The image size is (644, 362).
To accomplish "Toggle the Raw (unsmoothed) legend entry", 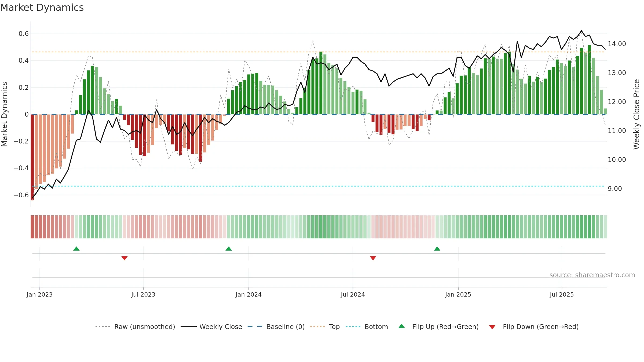I will (135, 327).
